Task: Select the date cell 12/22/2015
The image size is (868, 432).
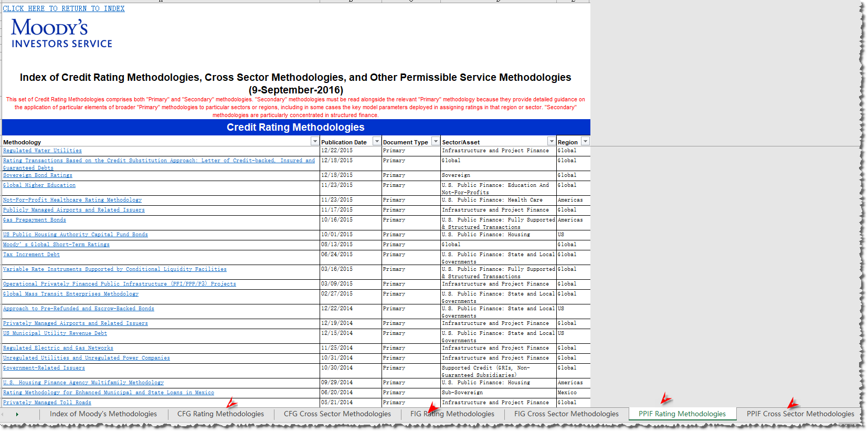Action: (351, 151)
